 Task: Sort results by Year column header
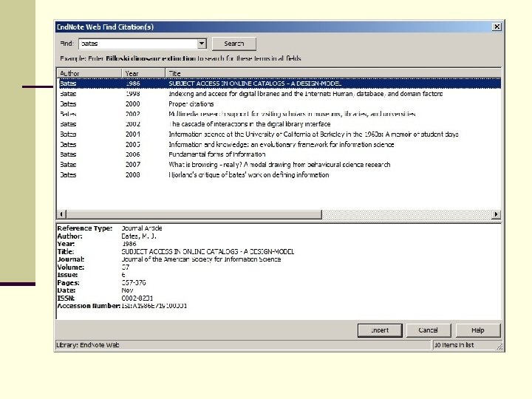coord(143,73)
